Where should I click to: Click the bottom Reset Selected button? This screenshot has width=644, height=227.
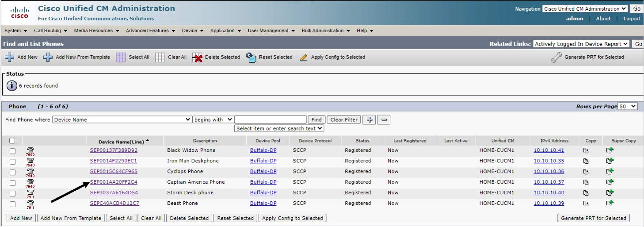[x=236, y=218]
